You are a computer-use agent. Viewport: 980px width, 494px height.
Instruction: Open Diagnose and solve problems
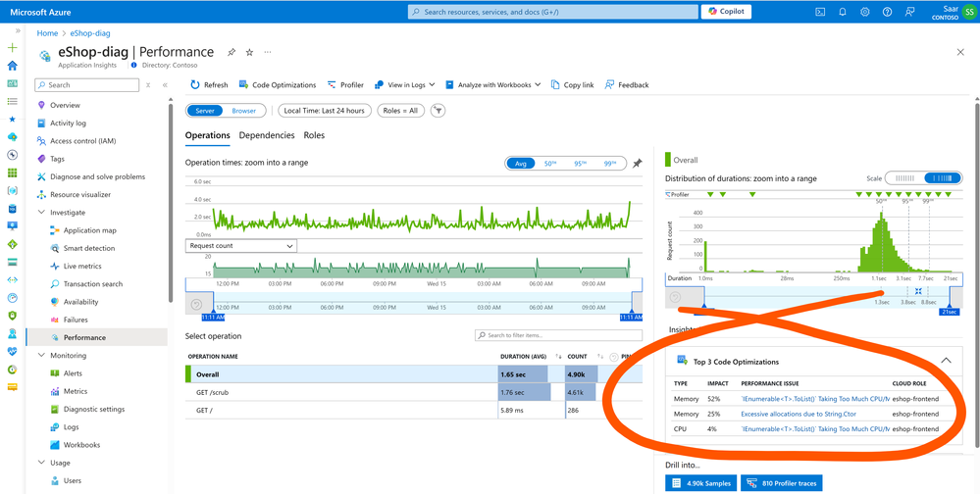point(97,176)
